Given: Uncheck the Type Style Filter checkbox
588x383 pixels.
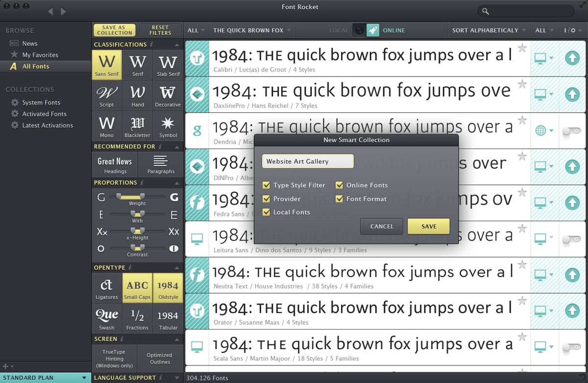Looking at the screenshot, I should pos(267,185).
